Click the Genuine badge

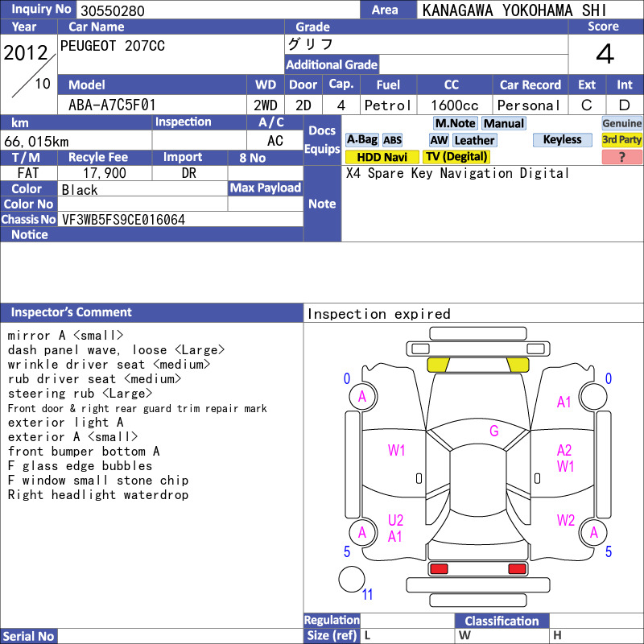pyautogui.click(x=621, y=123)
